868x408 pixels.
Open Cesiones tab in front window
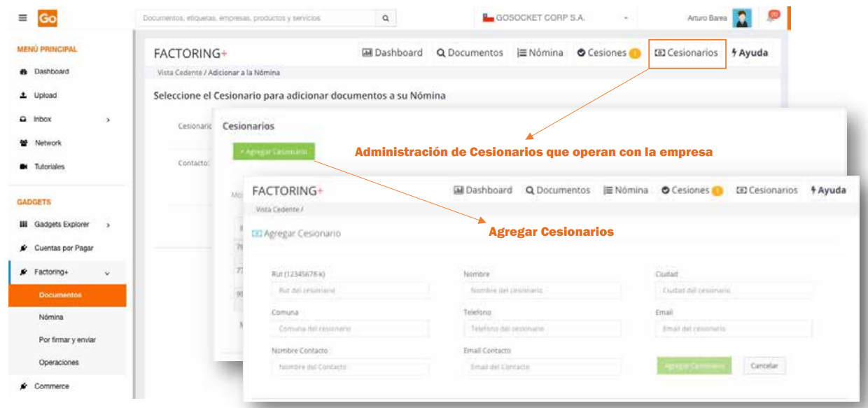692,190
